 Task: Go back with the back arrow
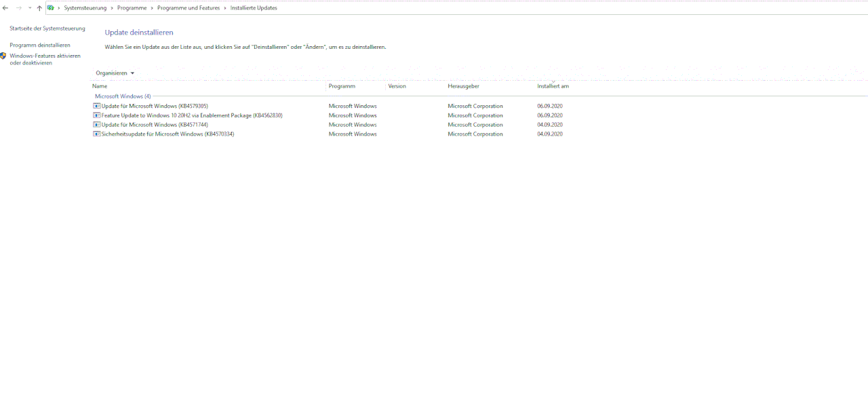(5, 8)
